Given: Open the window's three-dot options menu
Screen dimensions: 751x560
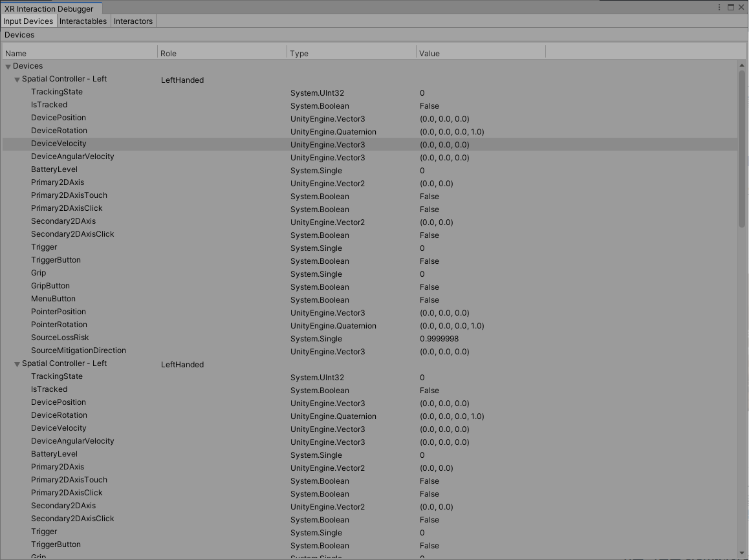Looking at the screenshot, I should 719,7.
